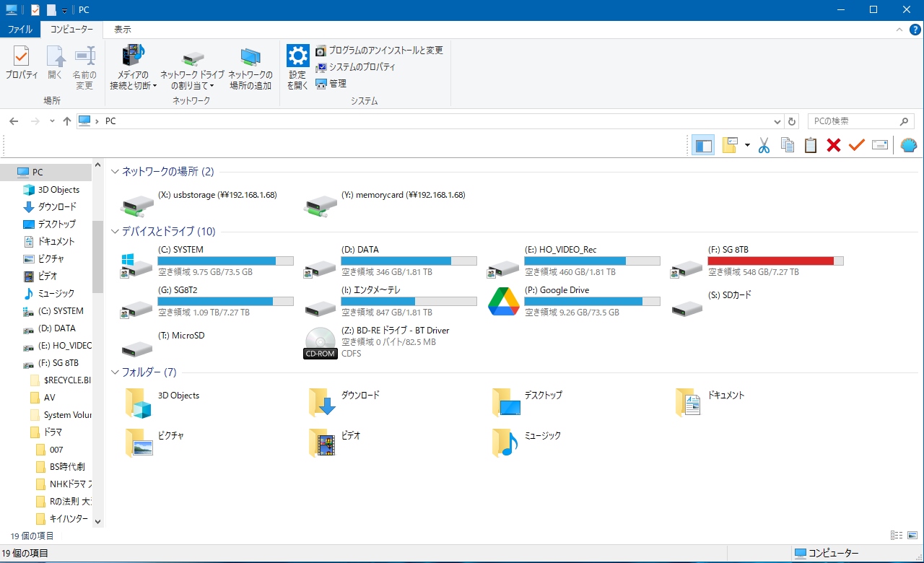924x563 pixels.
Task: Click the red X Delete icon
Action: coord(834,145)
